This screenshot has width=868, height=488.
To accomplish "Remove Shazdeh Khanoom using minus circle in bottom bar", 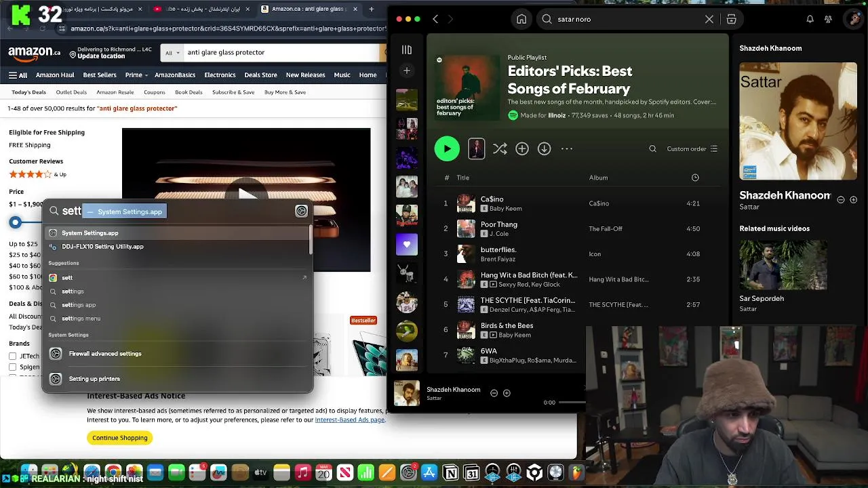I will [x=494, y=393].
